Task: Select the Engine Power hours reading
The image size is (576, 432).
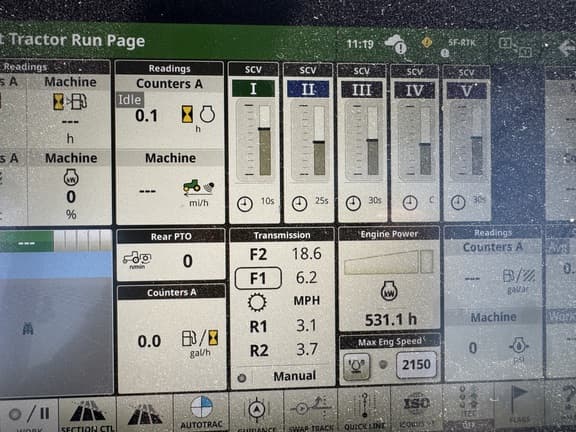Action: (390, 320)
